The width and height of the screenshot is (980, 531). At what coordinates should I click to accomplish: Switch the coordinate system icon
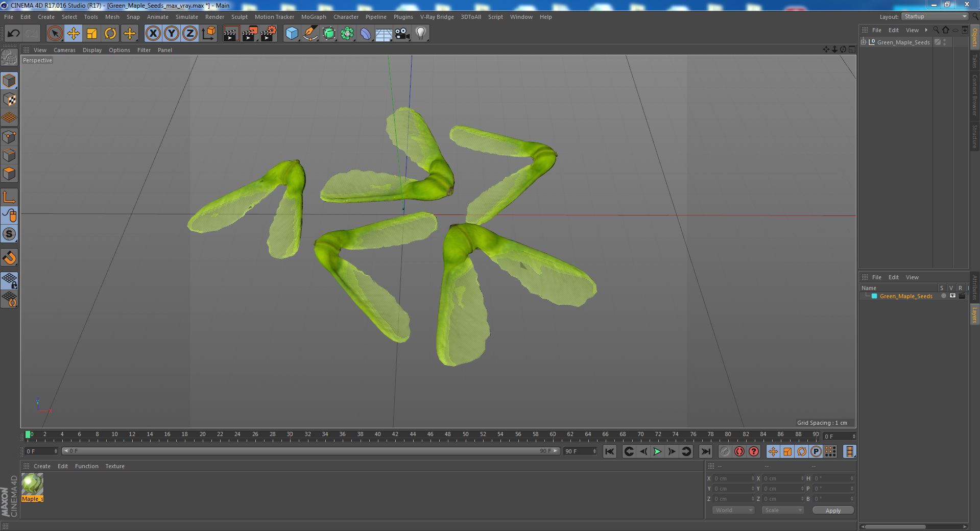click(x=208, y=34)
